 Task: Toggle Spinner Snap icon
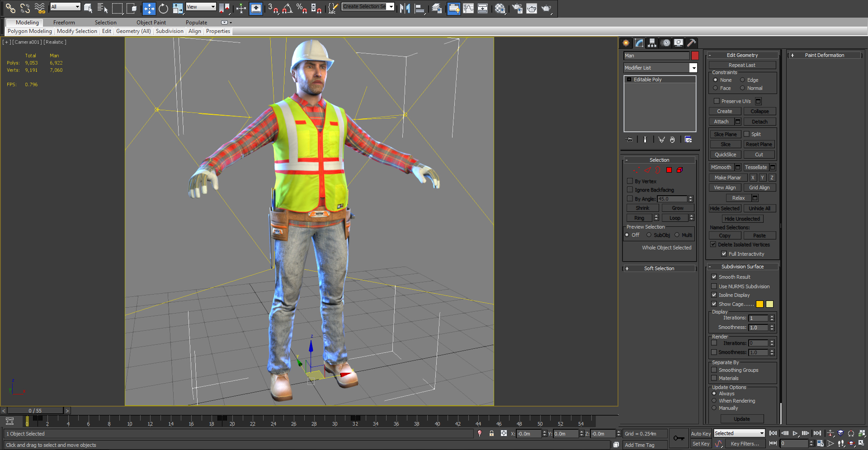coord(316,8)
